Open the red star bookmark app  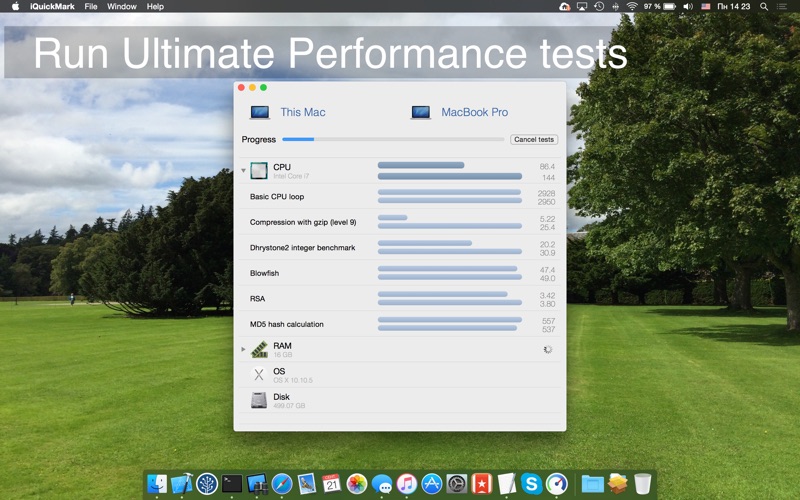pyautogui.click(x=482, y=484)
